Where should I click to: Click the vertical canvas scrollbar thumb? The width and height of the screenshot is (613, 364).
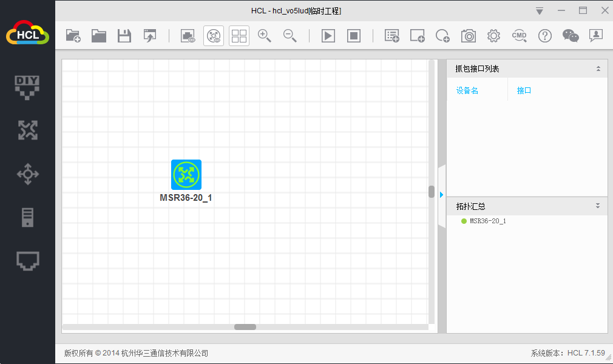(x=432, y=192)
